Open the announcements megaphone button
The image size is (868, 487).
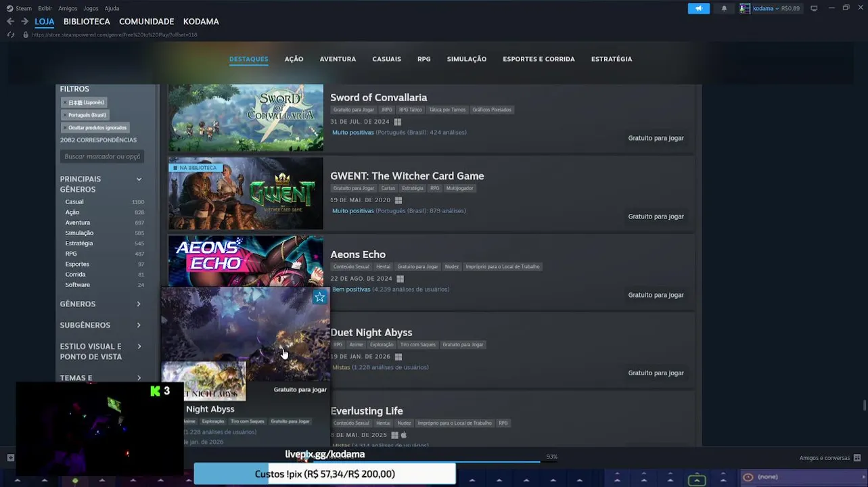tap(699, 8)
